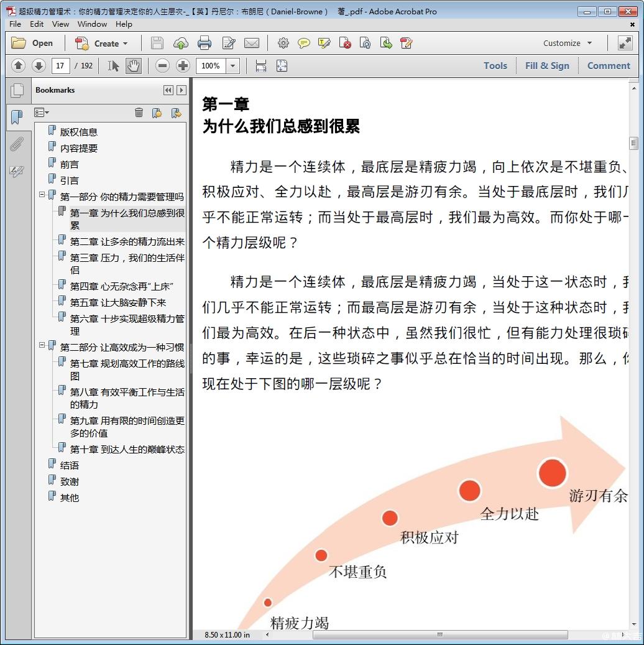Open bookmark options menu dropdown
The image size is (644, 645).
pyautogui.click(x=42, y=113)
